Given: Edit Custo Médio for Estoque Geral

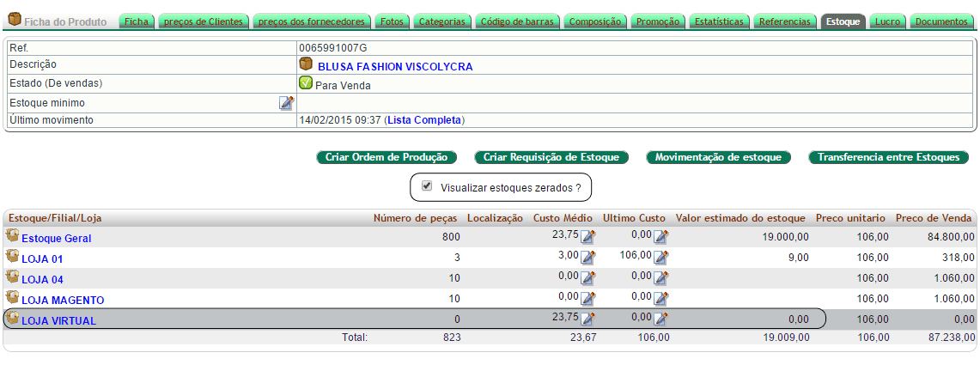Looking at the screenshot, I should (x=588, y=237).
